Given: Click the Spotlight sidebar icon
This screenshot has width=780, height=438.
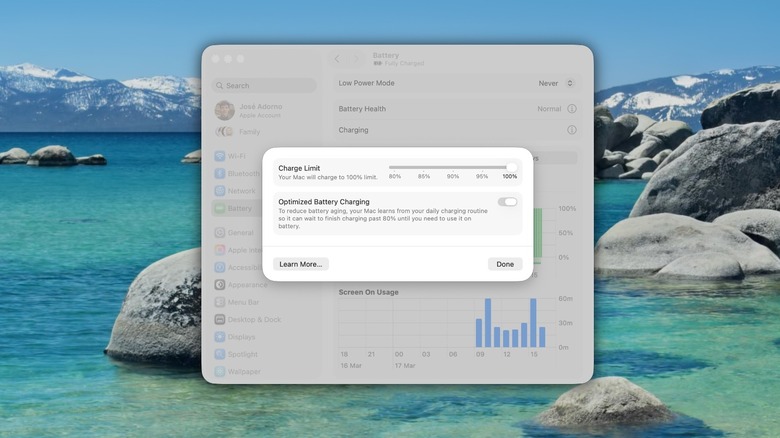Looking at the screenshot, I should pos(220,354).
